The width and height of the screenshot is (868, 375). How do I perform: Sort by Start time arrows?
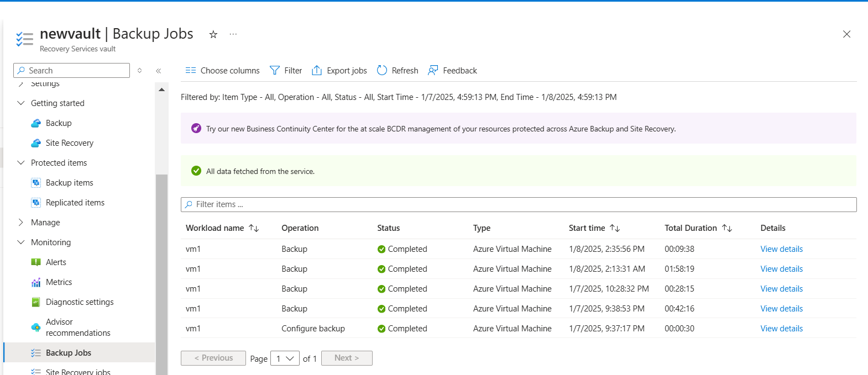coord(615,228)
